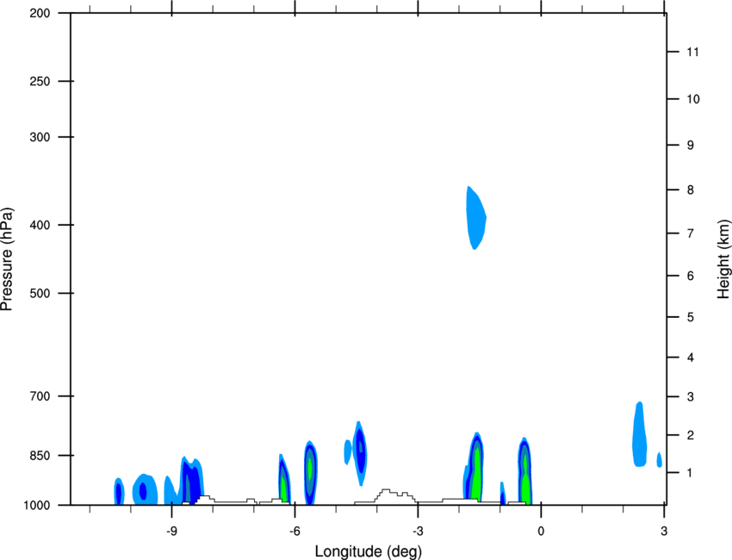The image size is (732, 560).
Task: Click the -3 longitude tick label
Action: coord(418,532)
